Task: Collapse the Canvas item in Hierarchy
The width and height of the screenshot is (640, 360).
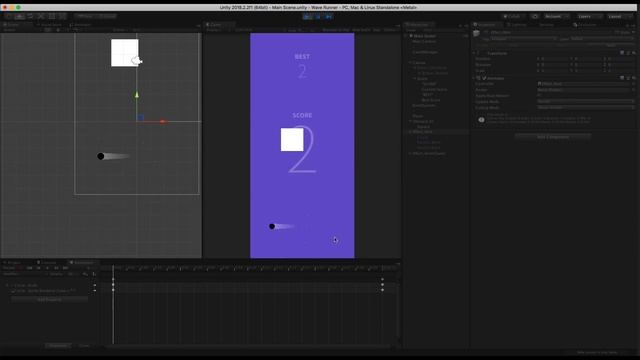Action: tap(410, 63)
